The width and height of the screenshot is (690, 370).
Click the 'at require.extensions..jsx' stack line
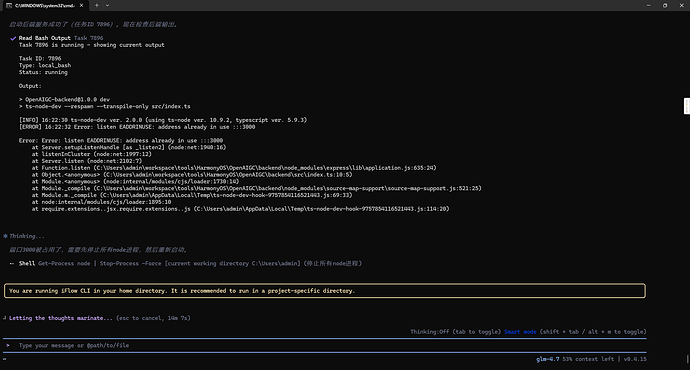coord(240,209)
